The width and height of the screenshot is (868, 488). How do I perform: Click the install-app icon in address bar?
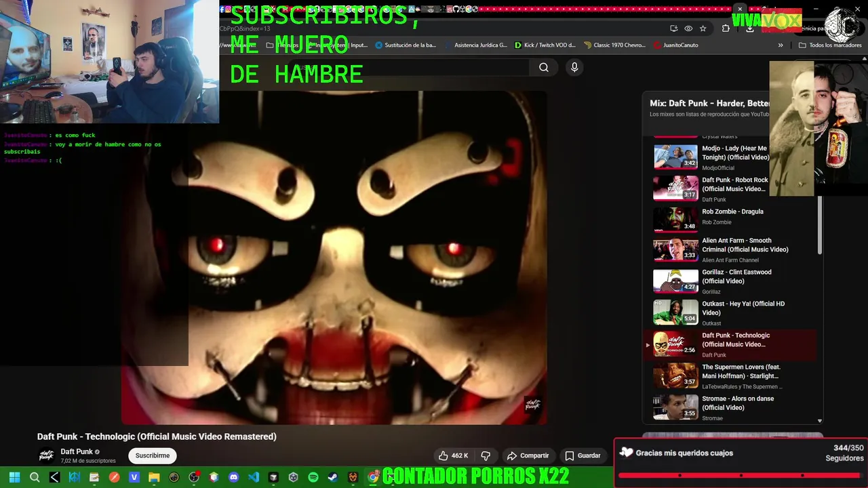pos(673,28)
